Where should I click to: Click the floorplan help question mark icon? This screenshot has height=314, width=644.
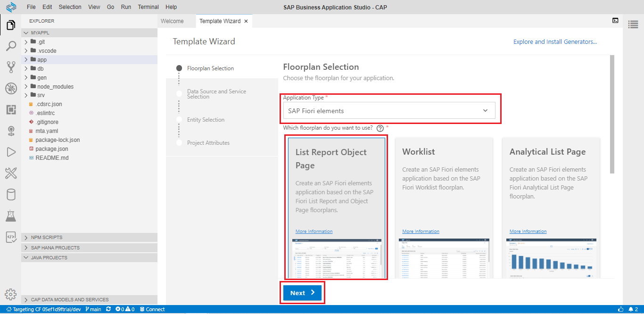(x=380, y=128)
